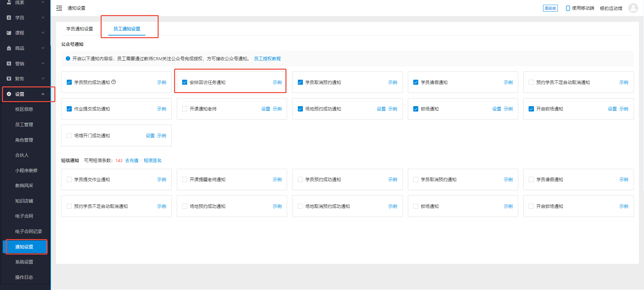Viewport: 644px width, 290px height.
Task: Click the 商品 bag icon in sidebar
Action: pyautogui.click(x=9, y=48)
